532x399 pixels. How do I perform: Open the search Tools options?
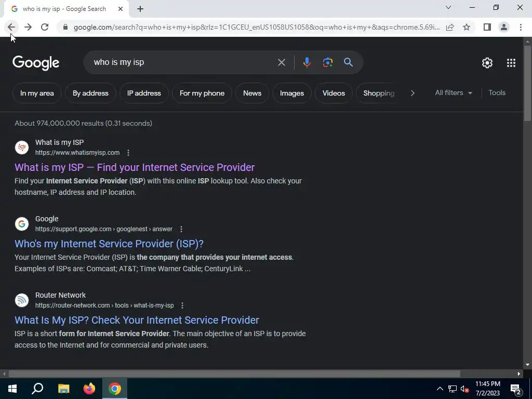point(497,92)
